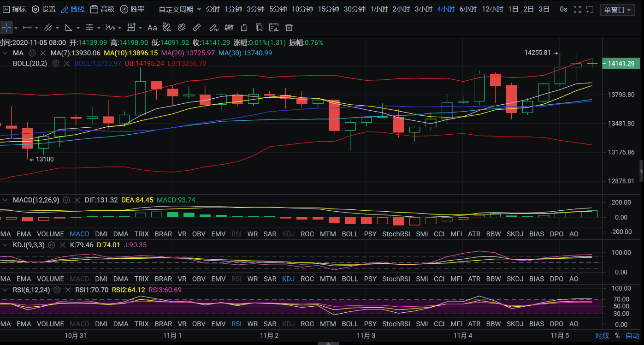Viewport: 644px width, 345px height.
Task: Click the trash icon to delete drawings
Action: pyautogui.click(x=289, y=28)
